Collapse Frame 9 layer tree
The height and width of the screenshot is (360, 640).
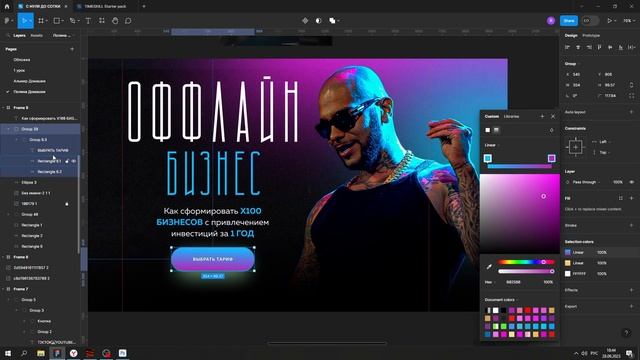(x=3, y=108)
